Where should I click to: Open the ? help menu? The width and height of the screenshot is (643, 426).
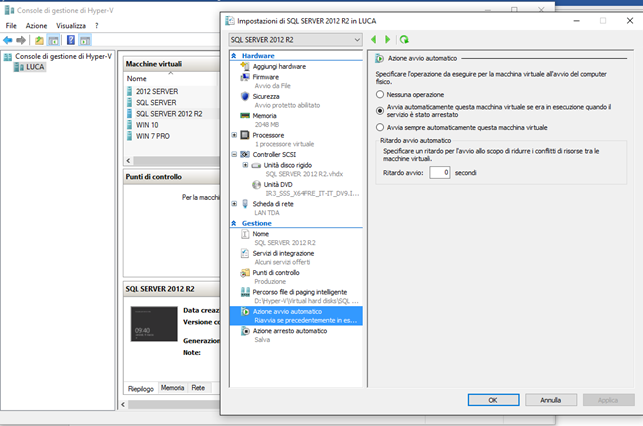click(97, 25)
